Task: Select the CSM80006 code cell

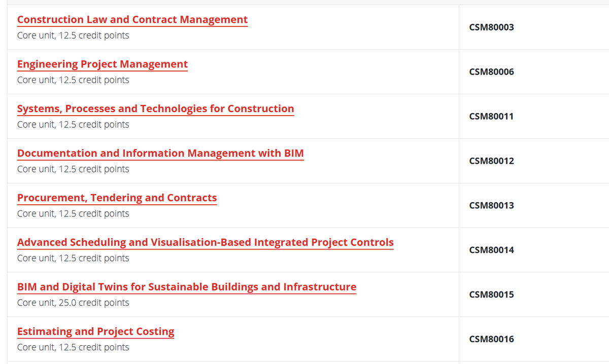Action: tap(491, 72)
